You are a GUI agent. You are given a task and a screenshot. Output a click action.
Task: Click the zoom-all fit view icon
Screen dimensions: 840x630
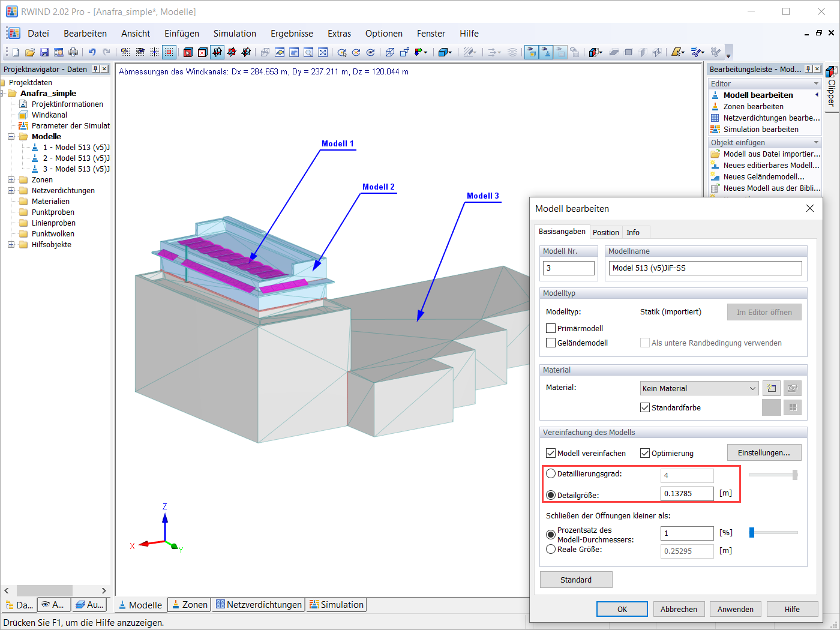click(323, 52)
